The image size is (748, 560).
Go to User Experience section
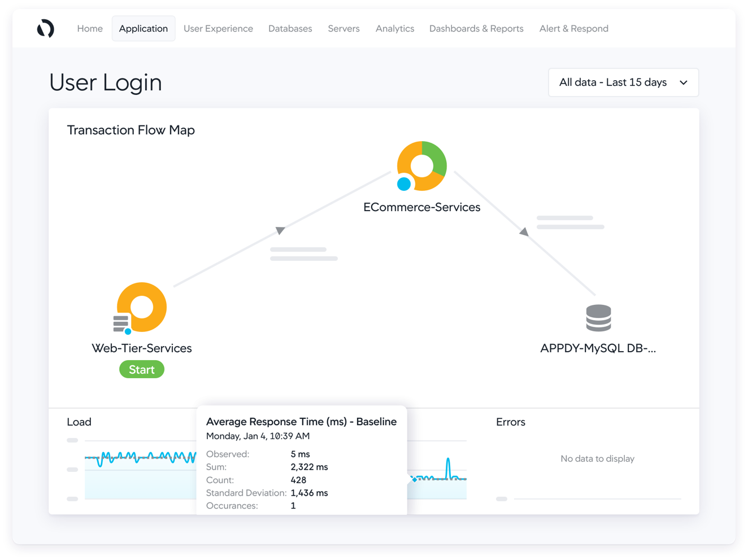tap(218, 28)
